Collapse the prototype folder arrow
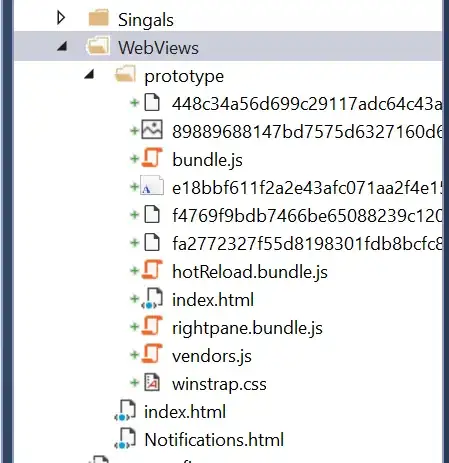The width and height of the screenshot is (449, 463). [x=89, y=74]
